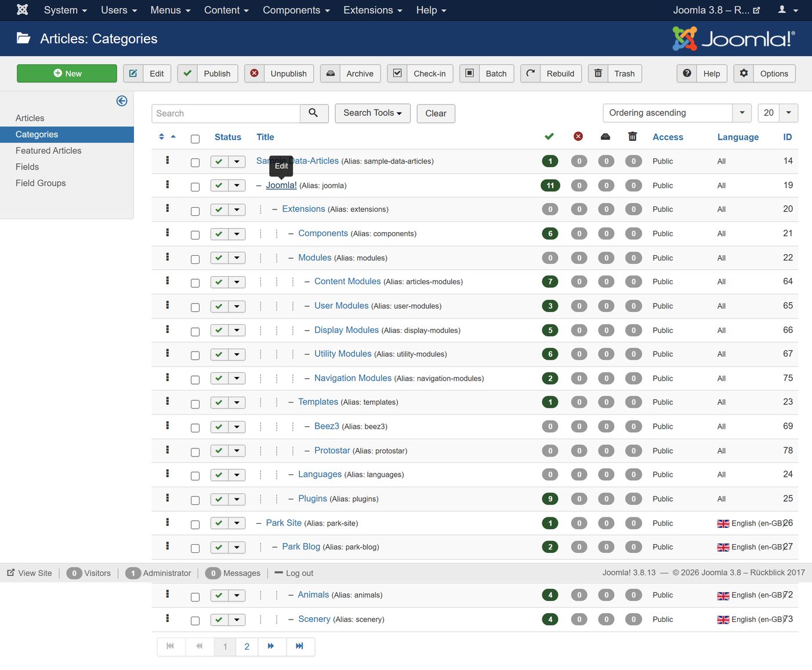Screen dimensions: 812x670
Task: Open status dropdown arrow for Components row
Action: [x=237, y=234]
